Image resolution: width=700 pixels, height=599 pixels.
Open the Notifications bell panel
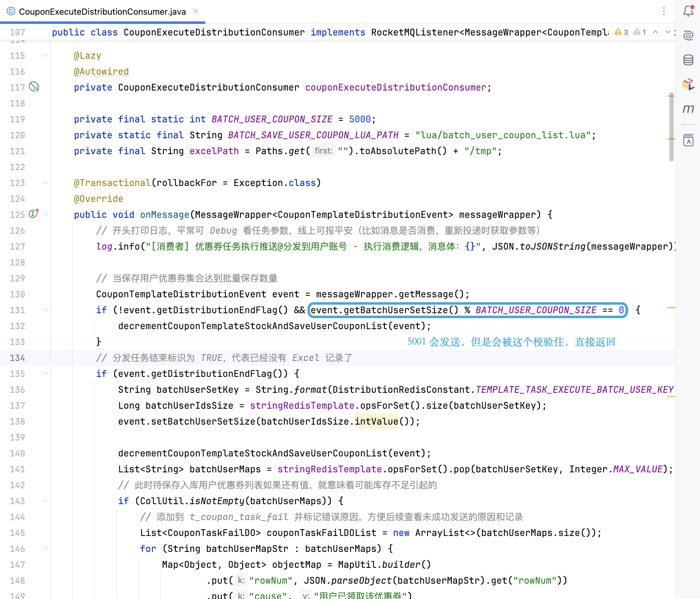tap(688, 11)
